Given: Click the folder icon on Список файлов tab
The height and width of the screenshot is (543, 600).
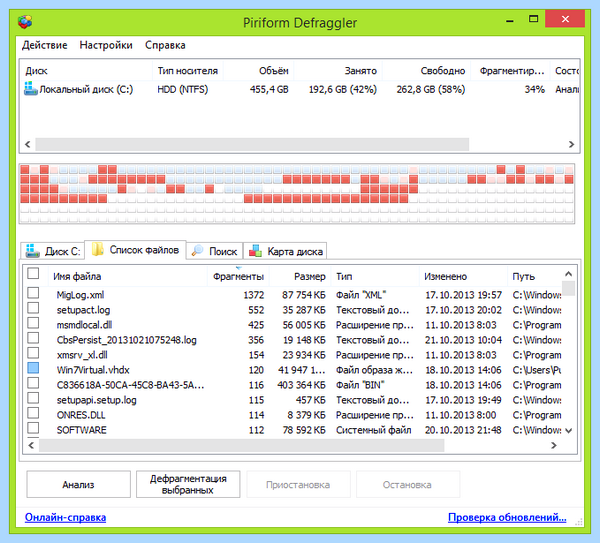Looking at the screenshot, I should tap(98, 249).
